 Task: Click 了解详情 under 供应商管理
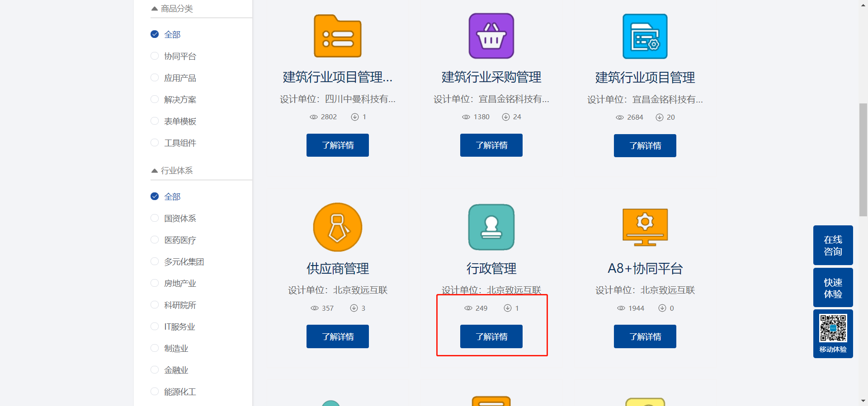338,336
